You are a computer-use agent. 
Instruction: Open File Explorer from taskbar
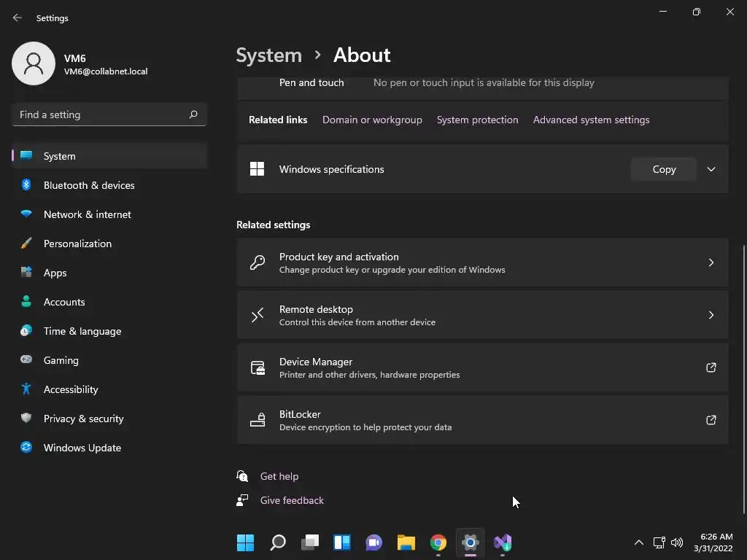pos(406,542)
